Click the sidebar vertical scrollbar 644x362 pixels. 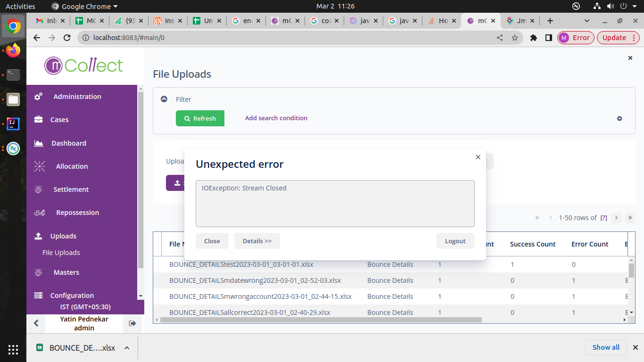click(140, 179)
